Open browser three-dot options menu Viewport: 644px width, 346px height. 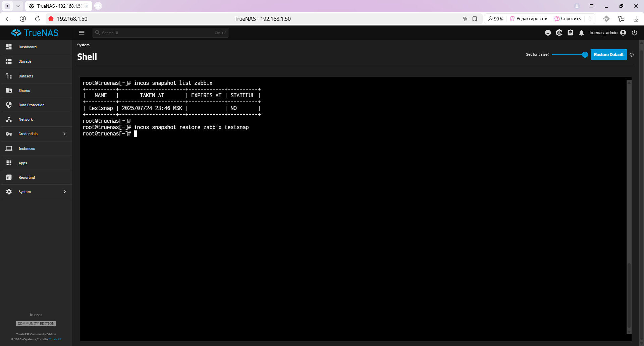(590, 19)
